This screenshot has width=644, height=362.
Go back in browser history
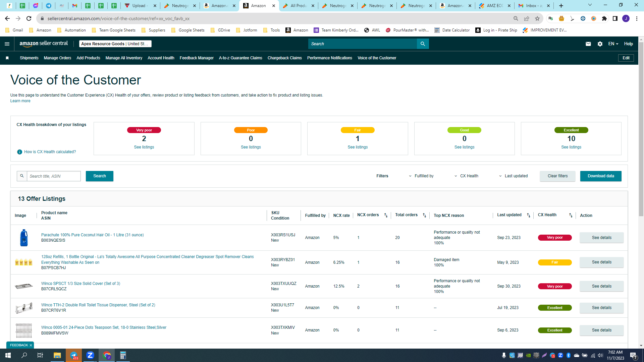pyautogui.click(x=7, y=18)
